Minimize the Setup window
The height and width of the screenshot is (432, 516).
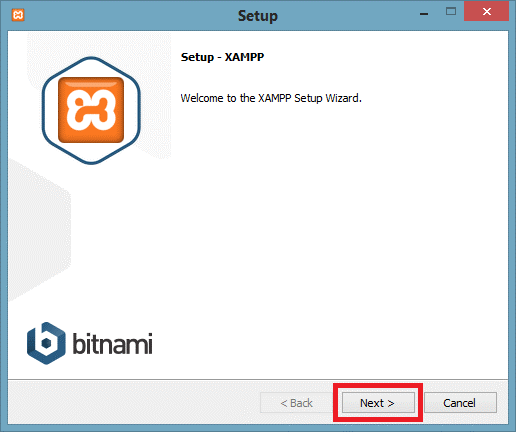click(424, 14)
